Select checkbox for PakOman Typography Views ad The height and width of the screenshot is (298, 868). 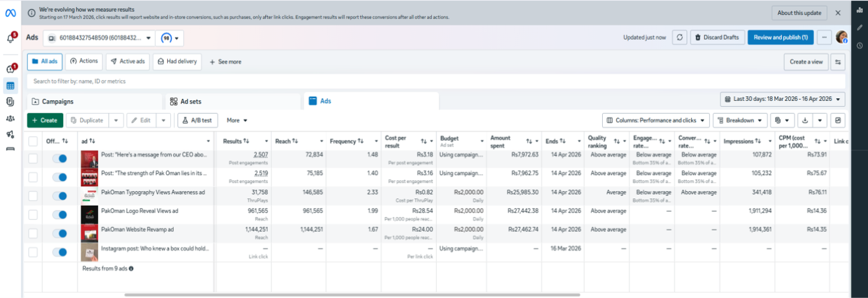[x=33, y=196]
